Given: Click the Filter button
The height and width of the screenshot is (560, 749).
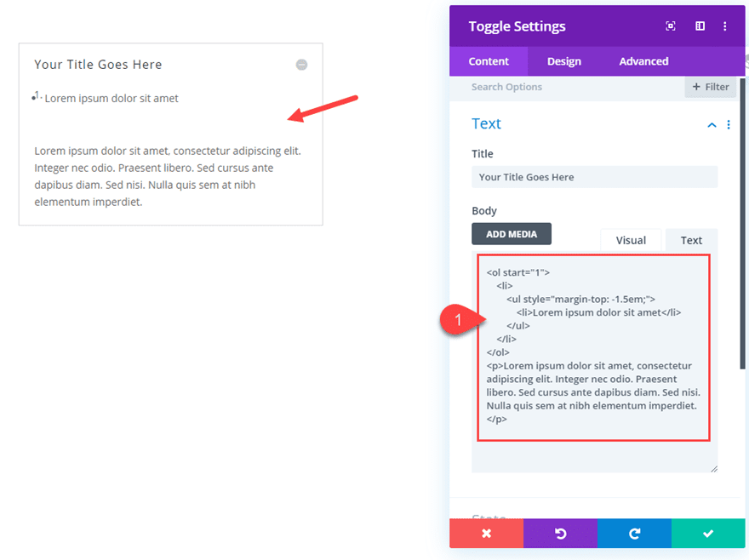Looking at the screenshot, I should (710, 86).
